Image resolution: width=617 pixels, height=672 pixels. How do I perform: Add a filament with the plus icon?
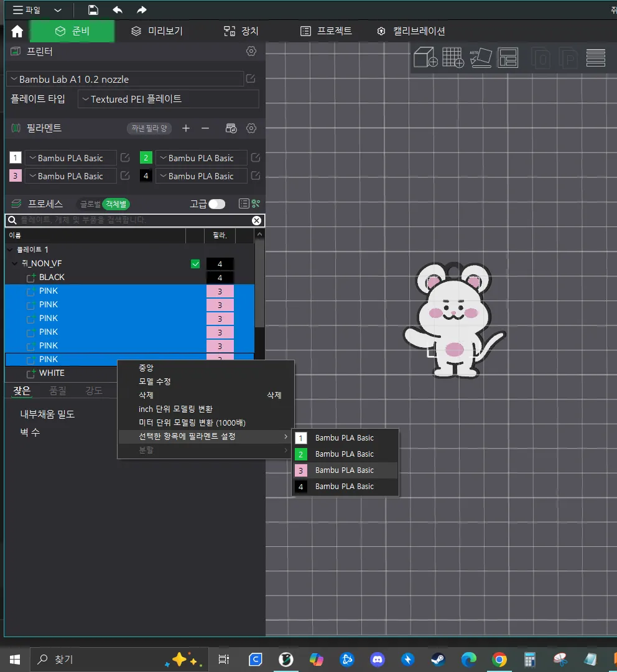pos(185,128)
